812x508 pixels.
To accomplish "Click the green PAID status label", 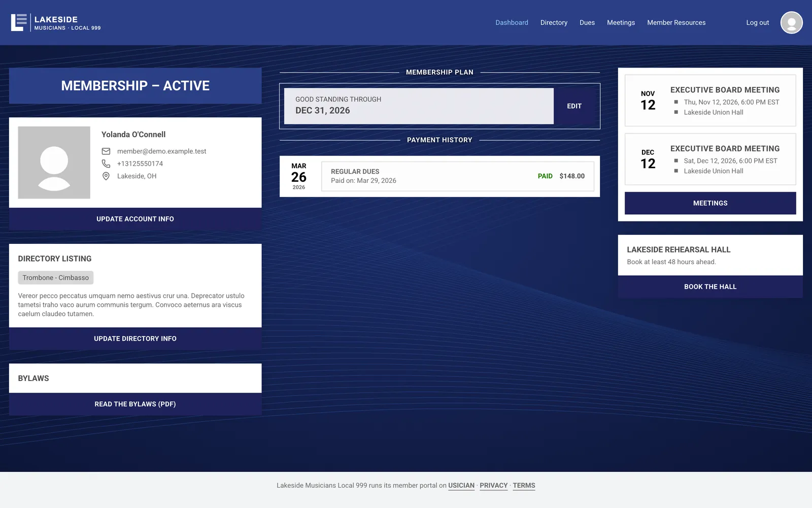I will tap(545, 176).
